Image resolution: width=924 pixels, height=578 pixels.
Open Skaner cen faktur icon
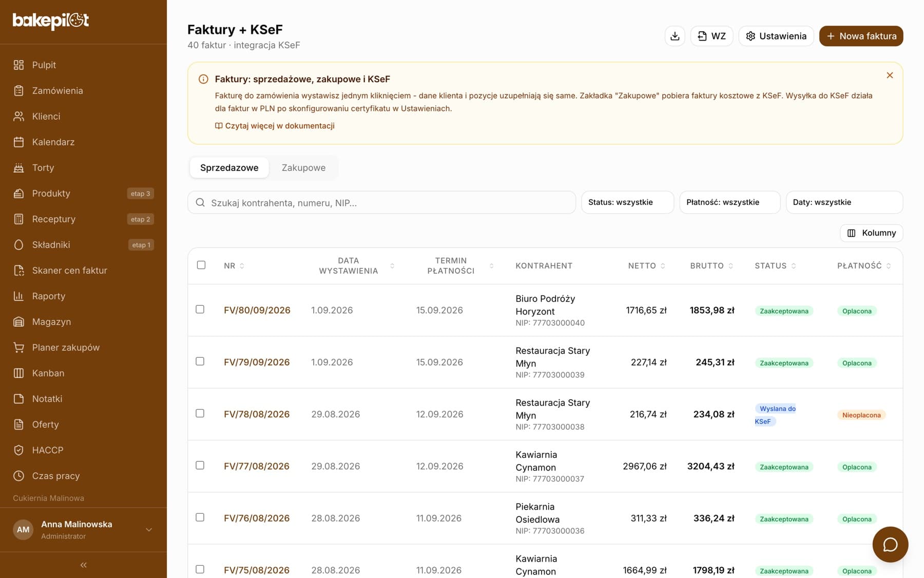[x=19, y=270]
